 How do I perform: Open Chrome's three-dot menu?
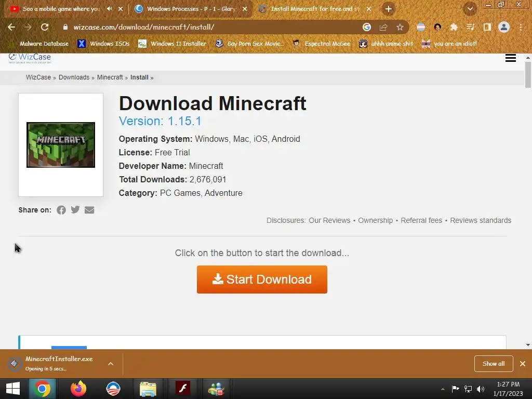coord(521,27)
